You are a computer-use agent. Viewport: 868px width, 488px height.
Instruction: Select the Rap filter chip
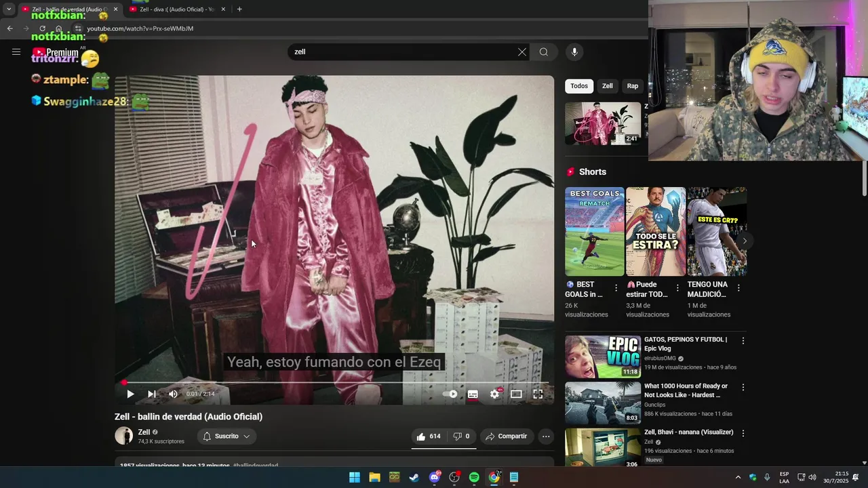tap(633, 86)
